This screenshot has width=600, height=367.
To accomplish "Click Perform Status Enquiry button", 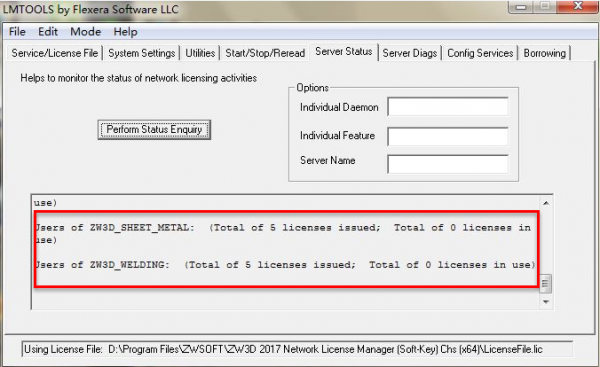I will coord(154,130).
